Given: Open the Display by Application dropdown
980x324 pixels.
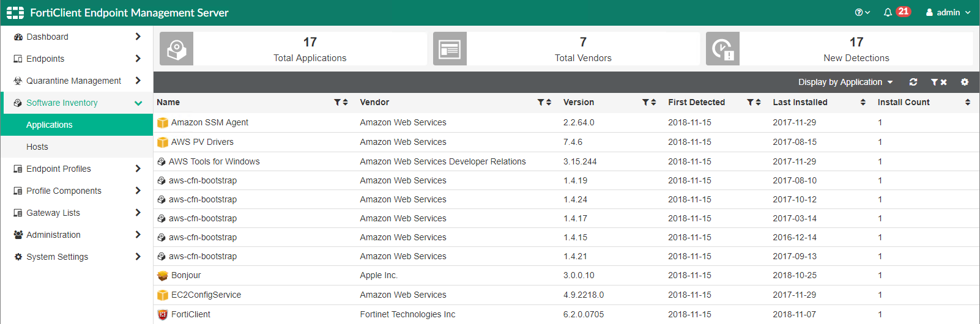Looking at the screenshot, I should [845, 82].
